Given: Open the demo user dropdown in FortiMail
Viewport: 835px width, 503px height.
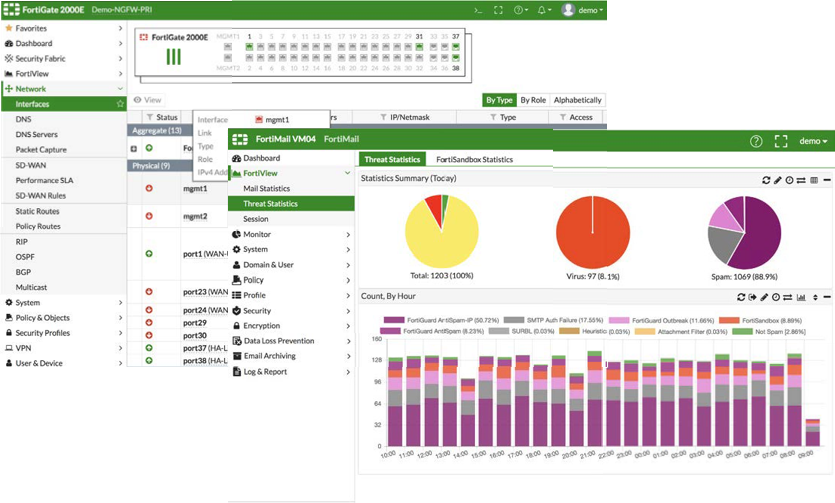Looking at the screenshot, I should [813, 141].
